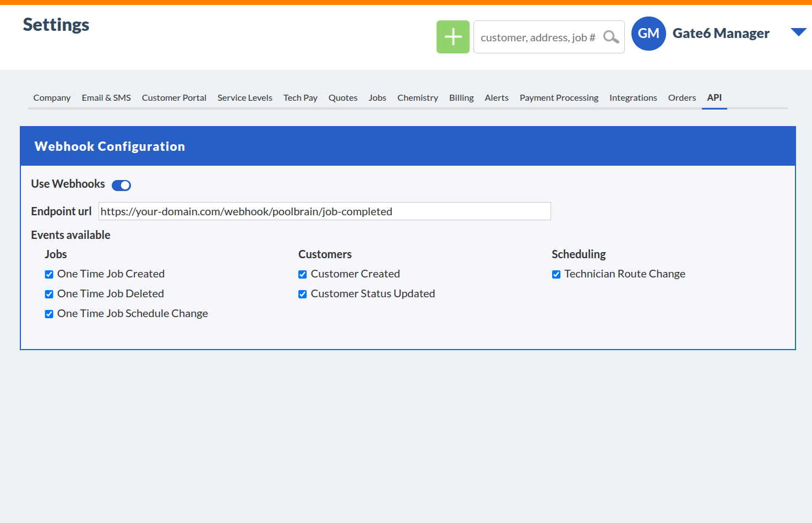Uncheck One Time Job Schedule Change event
812x523 pixels.
click(x=49, y=314)
